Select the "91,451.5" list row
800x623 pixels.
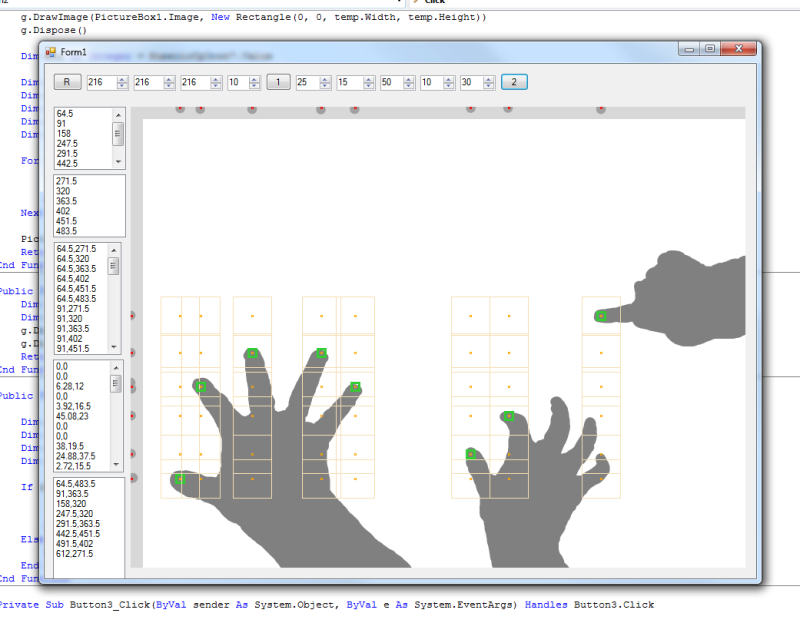point(73,349)
